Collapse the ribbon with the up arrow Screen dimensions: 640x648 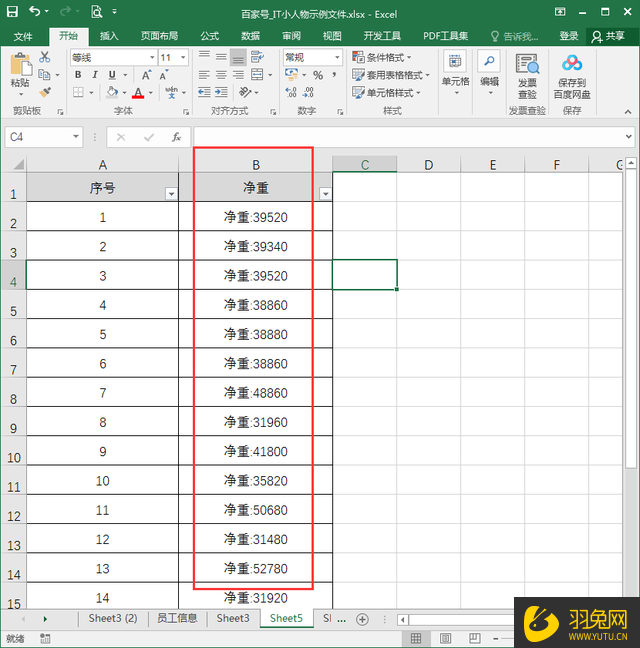628,112
